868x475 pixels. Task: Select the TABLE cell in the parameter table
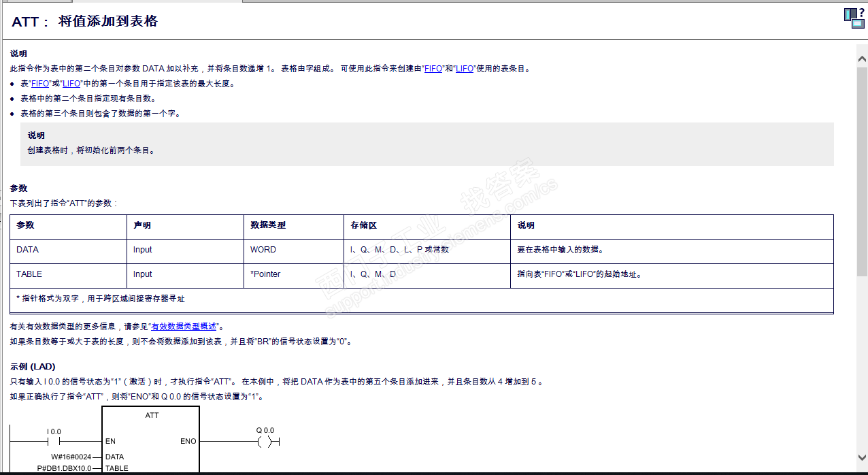[x=68, y=276]
